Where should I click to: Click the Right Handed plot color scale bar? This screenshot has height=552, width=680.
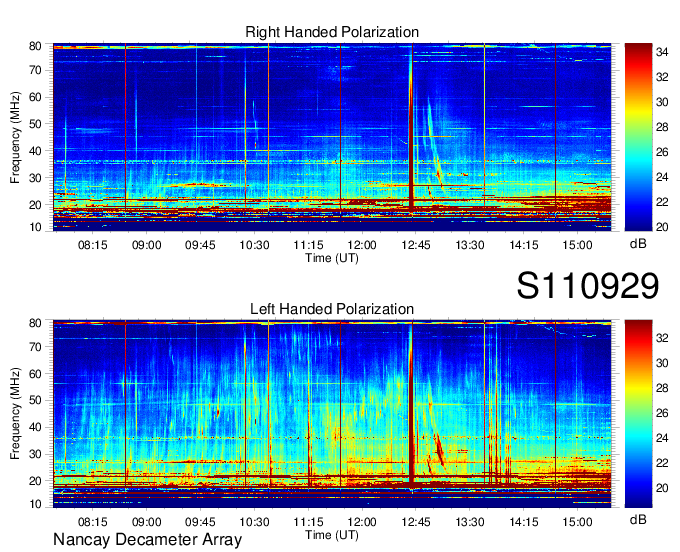click(x=638, y=137)
